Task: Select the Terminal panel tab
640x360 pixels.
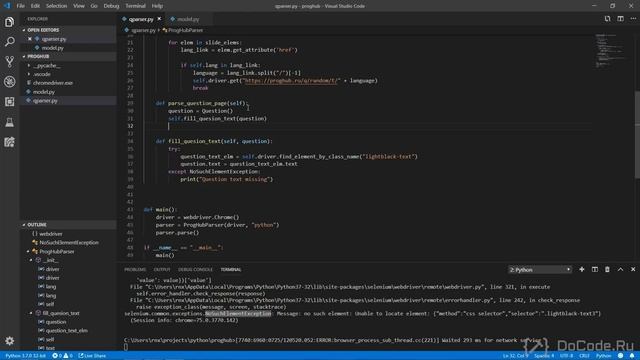Action: coord(231,269)
